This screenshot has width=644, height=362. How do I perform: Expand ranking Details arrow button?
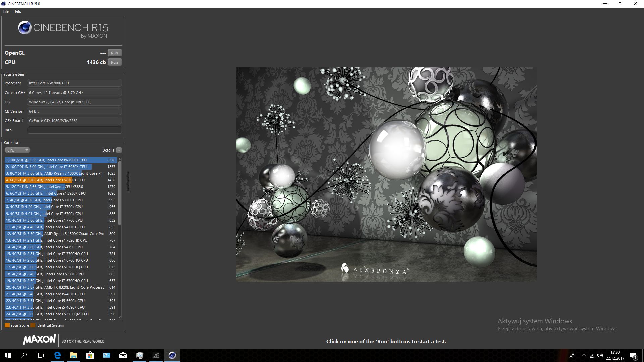(119, 150)
